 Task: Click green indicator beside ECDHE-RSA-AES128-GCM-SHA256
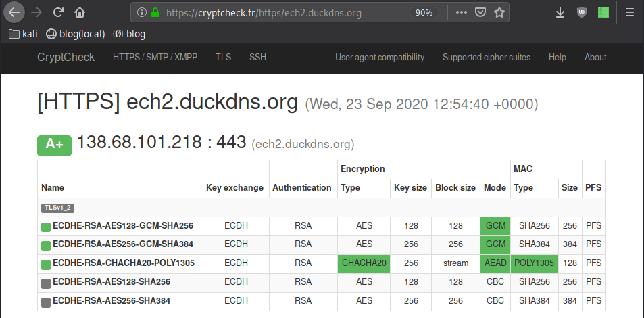click(x=46, y=227)
